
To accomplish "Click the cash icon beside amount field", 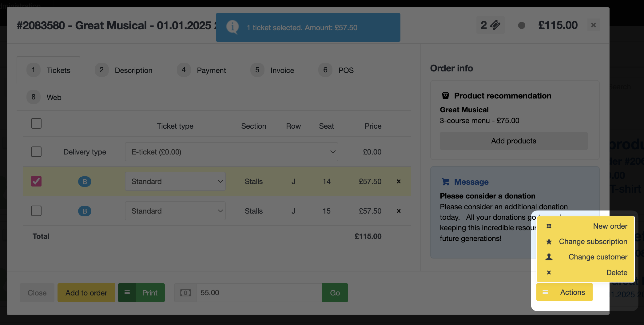I will click(x=185, y=293).
